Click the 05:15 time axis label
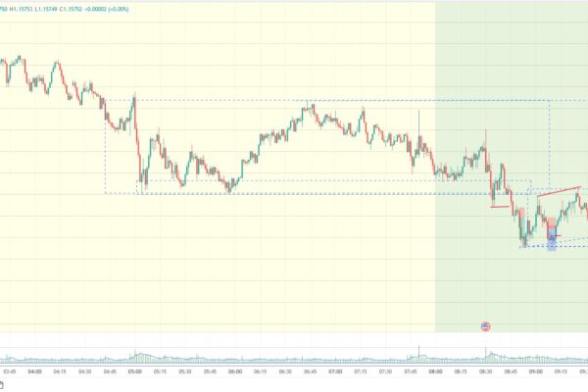 (160, 371)
